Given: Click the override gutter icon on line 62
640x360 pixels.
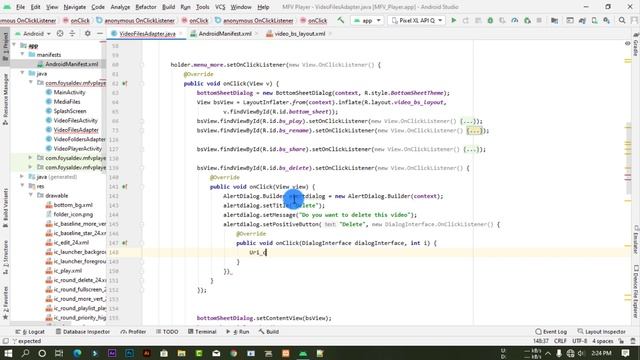Looking at the screenshot, I should click(124, 83).
